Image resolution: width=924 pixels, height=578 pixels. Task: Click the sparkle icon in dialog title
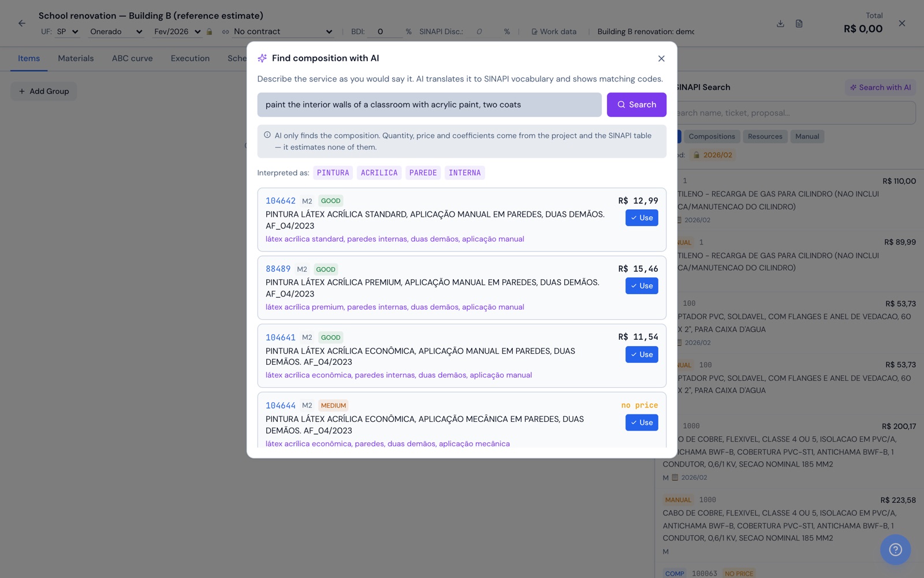(x=262, y=58)
